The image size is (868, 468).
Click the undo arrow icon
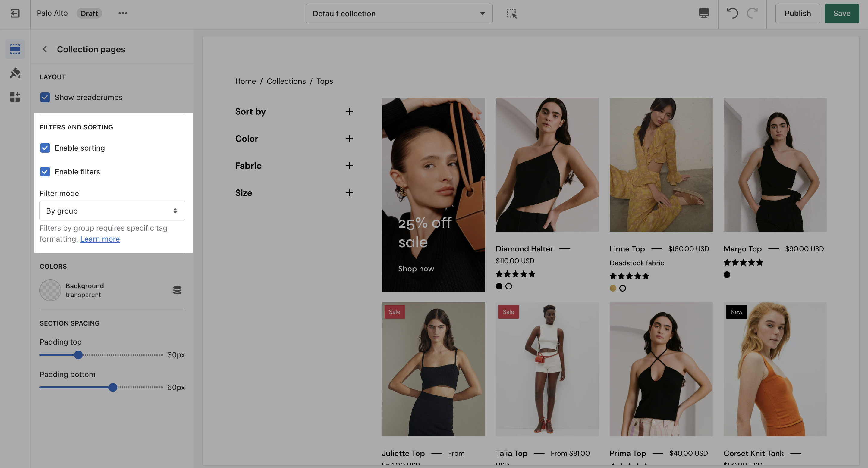coord(732,14)
